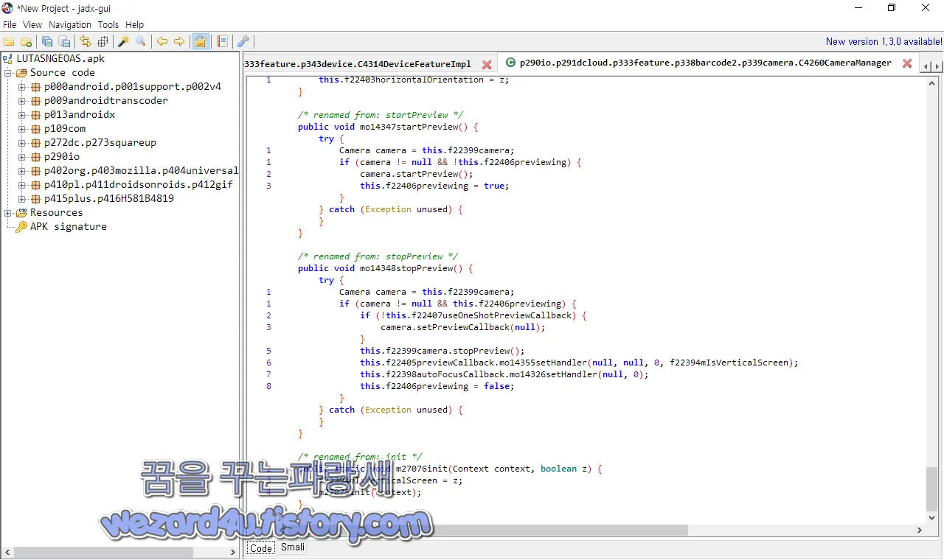Open the Navigation menu

(x=70, y=24)
